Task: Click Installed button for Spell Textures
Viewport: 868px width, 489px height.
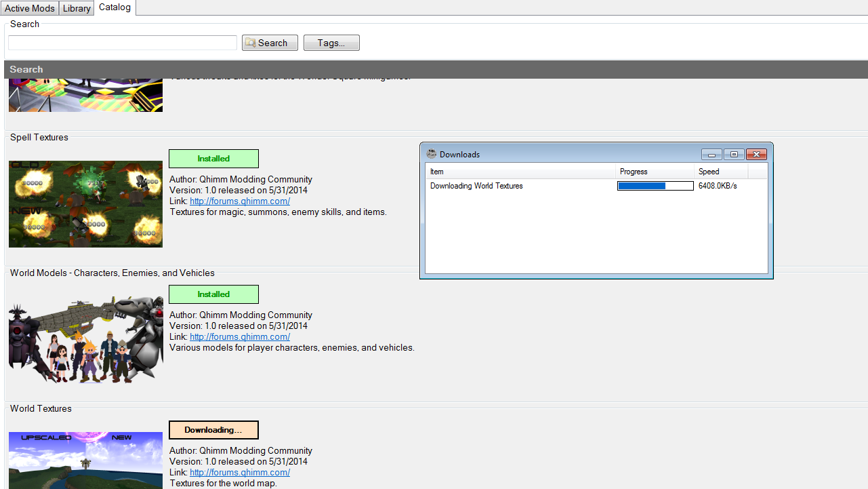Action: pos(213,159)
